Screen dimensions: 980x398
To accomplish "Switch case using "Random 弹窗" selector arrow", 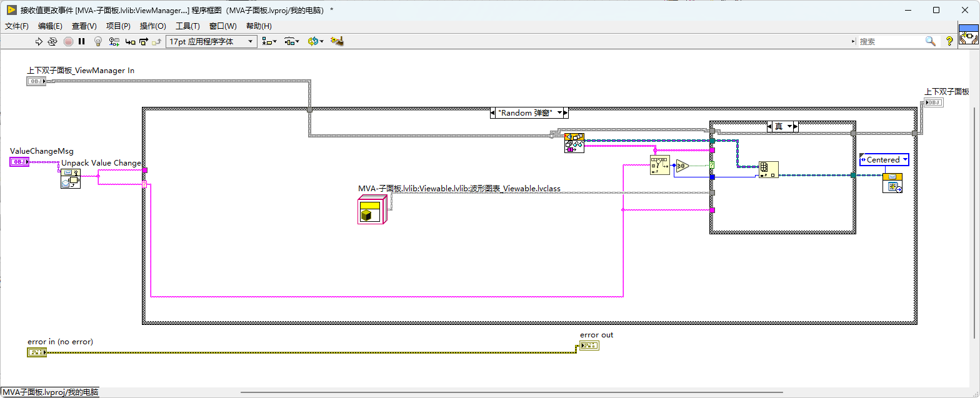I will pyautogui.click(x=565, y=113).
